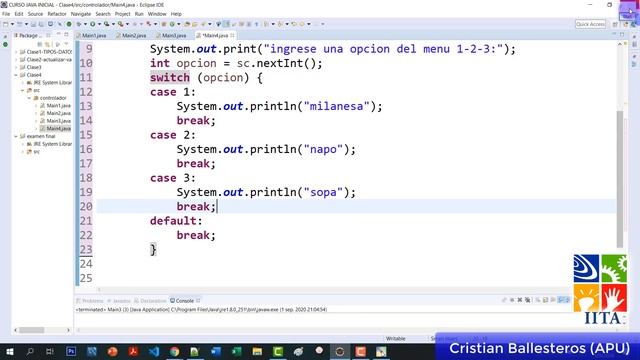Collapse the examen final project node
Image resolution: width=640 pixels, height=360 pixels.
point(16,136)
